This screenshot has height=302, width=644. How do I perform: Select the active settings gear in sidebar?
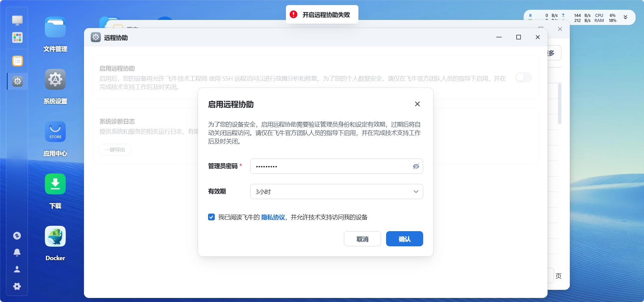coord(17,81)
